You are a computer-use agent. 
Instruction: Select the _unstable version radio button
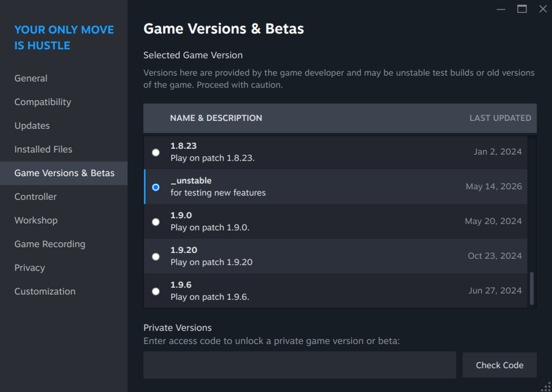point(155,187)
